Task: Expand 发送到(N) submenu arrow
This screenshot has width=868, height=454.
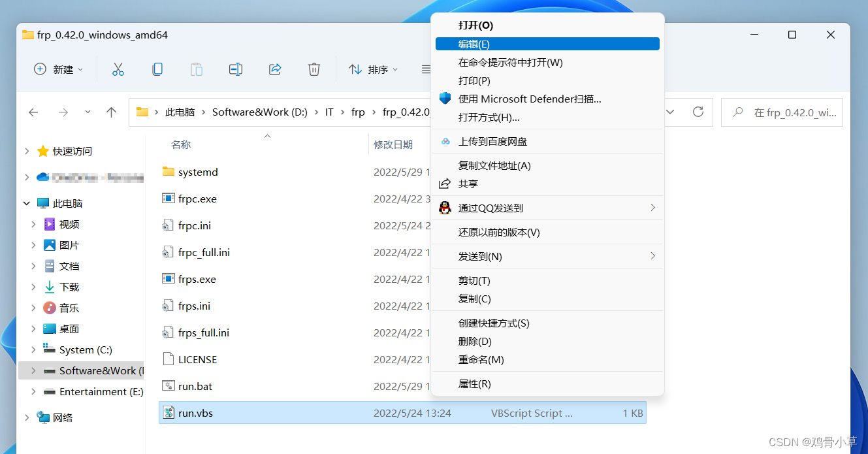Action: pos(652,256)
